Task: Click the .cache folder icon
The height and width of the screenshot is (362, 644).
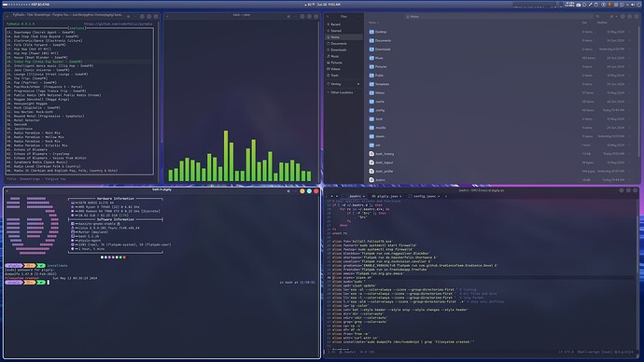Action: pyautogui.click(x=371, y=102)
